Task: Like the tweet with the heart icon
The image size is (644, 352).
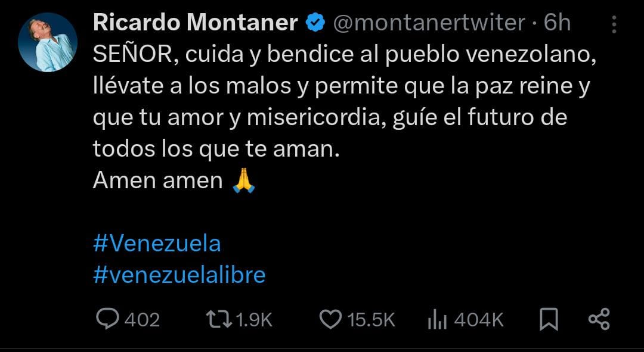Action: (330, 320)
